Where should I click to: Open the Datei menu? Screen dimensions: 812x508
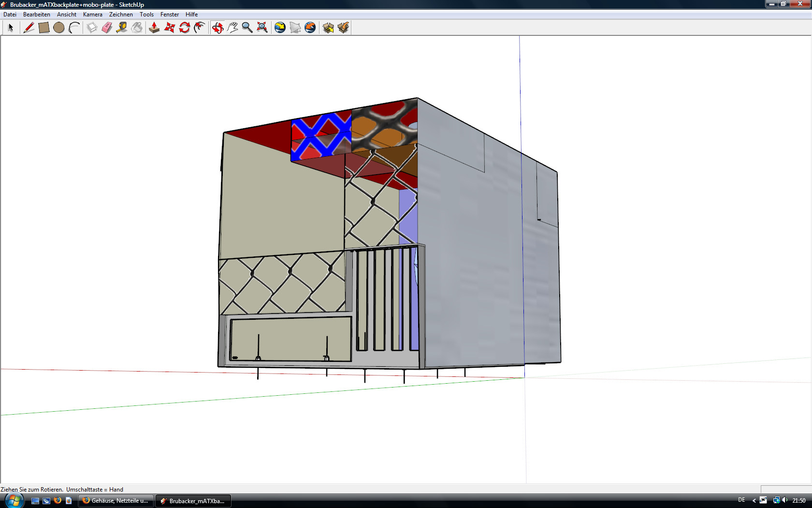point(10,15)
